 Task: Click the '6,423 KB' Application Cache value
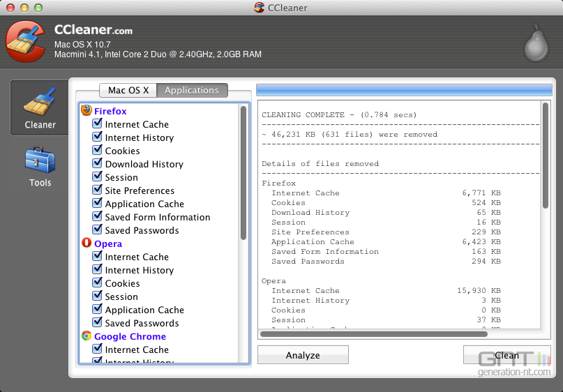[x=481, y=242]
